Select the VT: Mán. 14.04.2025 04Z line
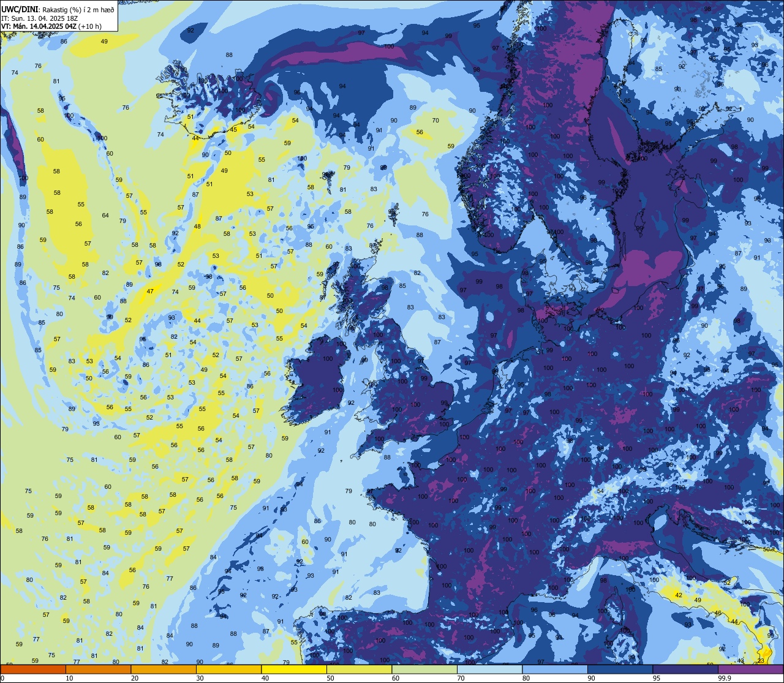 click(x=39, y=26)
